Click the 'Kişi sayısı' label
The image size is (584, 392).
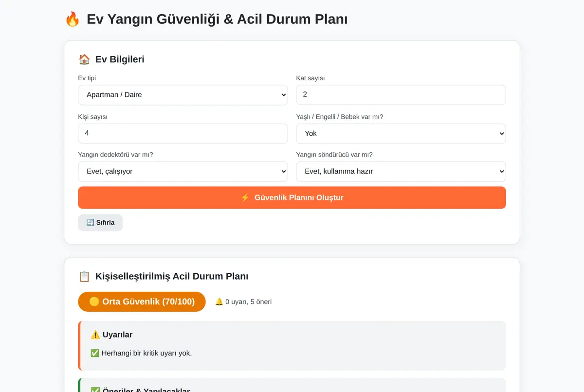93,117
